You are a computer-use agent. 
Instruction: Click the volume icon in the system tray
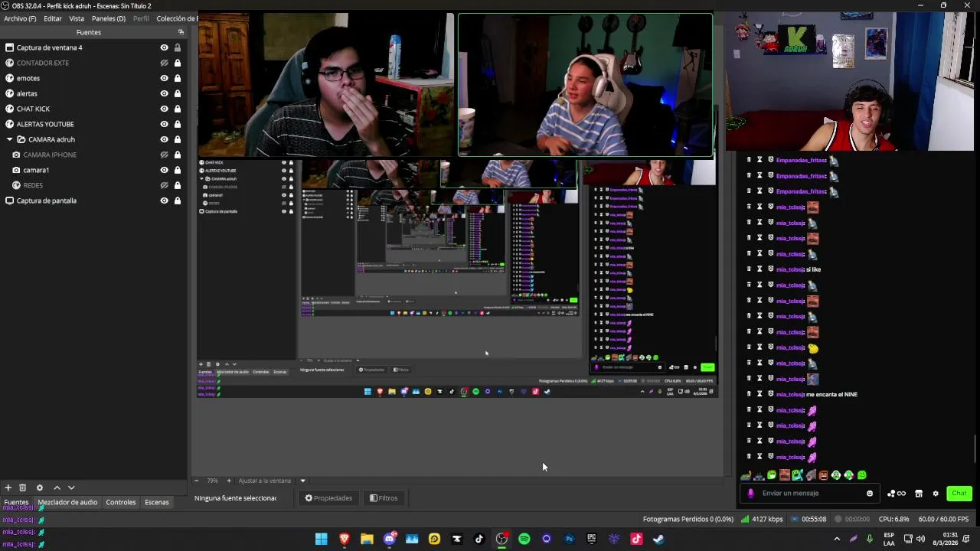(x=920, y=539)
